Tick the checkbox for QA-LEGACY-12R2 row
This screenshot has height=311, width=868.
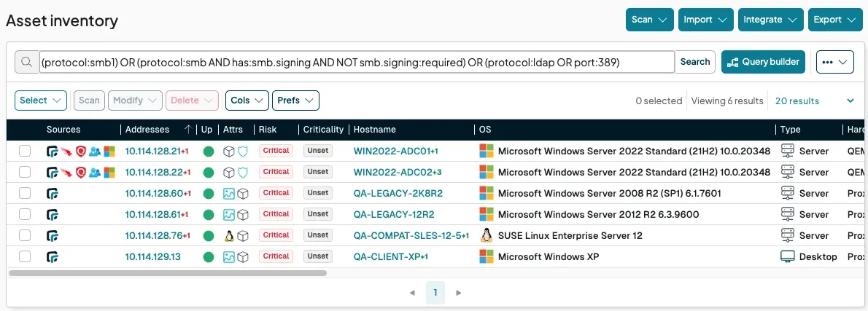(x=25, y=214)
